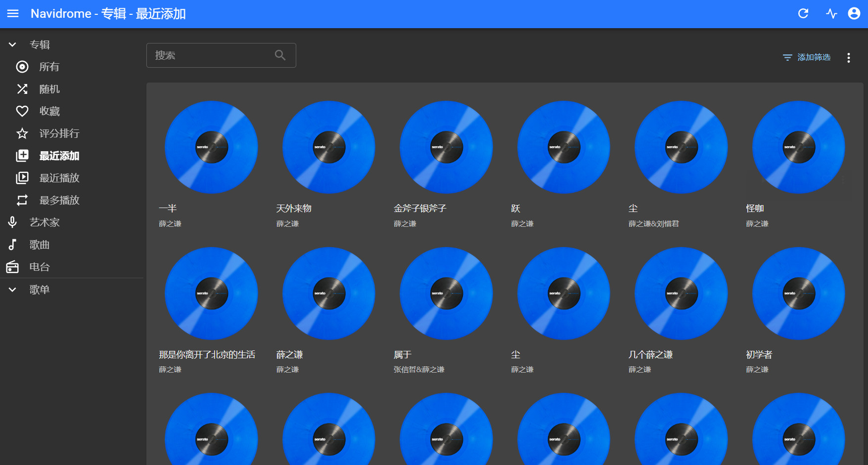
Task: Open album cover for 属于
Action: 446,294
